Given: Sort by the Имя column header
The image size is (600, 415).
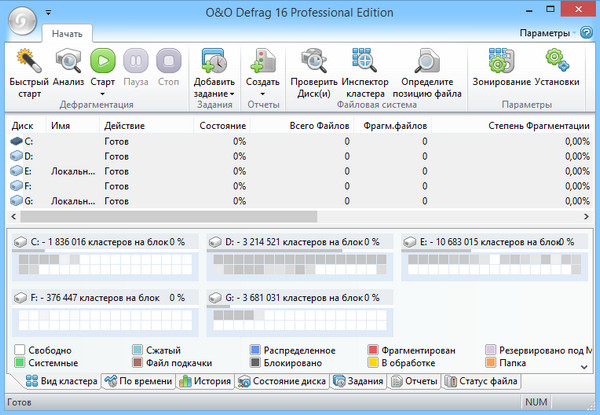Looking at the screenshot, I should tap(72, 126).
